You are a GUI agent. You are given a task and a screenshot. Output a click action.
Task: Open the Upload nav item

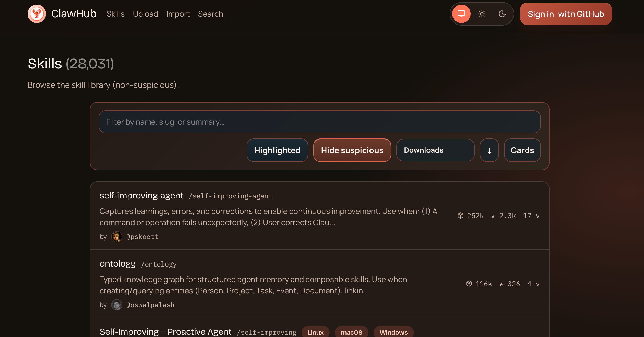pos(145,14)
